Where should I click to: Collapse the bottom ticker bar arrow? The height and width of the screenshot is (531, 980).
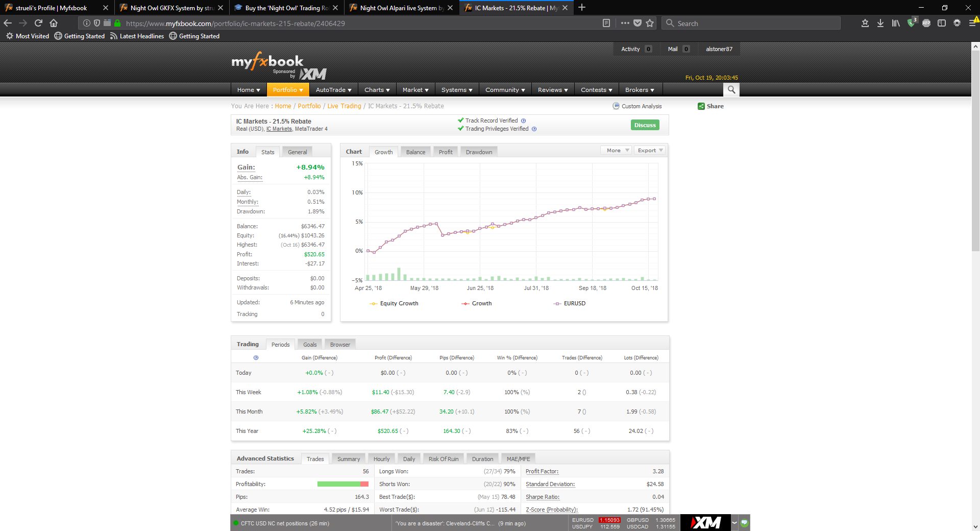[734, 523]
